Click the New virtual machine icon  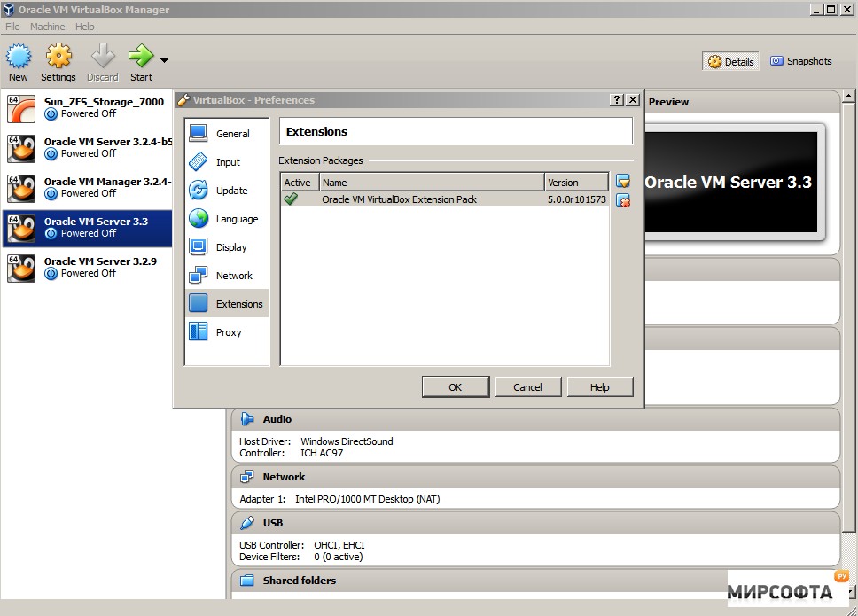point(19,56)
